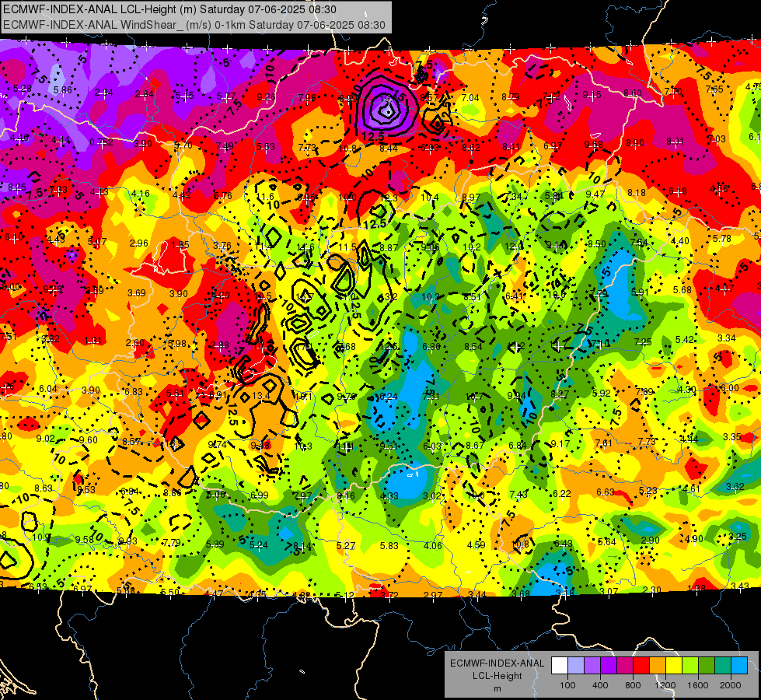Screen dimensions: 761x700
Task: Click the light lavender legend swatch
Action: (x=575, y=666)
